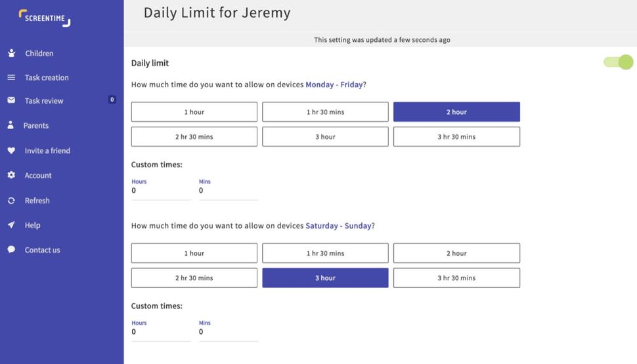Click the 2 hour weekend button

click(456, 253)
